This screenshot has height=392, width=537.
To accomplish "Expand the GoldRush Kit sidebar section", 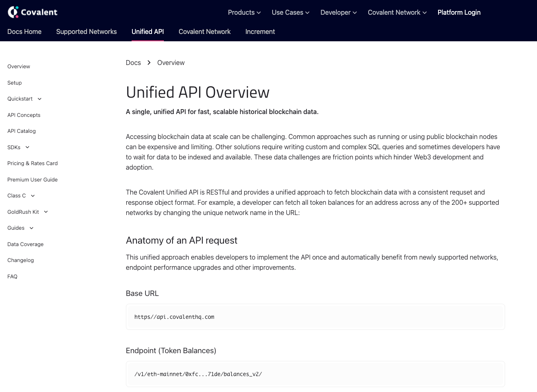I will pyautogui.click(x=28, y=212).
